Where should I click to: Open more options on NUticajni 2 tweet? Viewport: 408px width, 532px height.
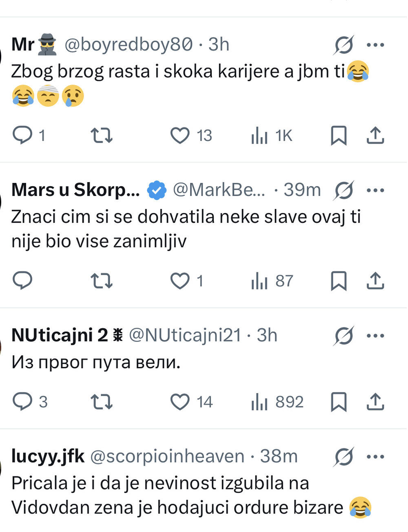pos(375,336)
